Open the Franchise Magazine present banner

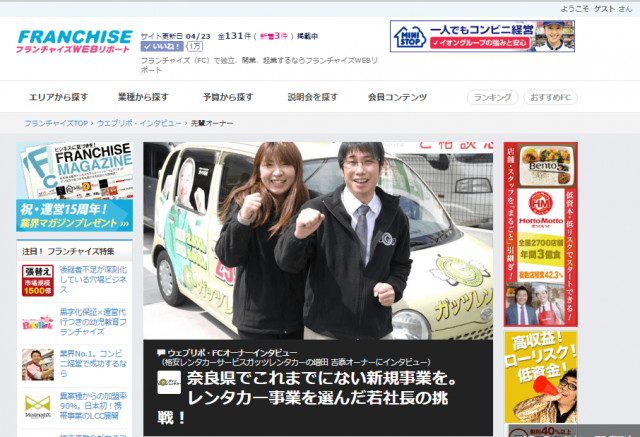(76, 187)
